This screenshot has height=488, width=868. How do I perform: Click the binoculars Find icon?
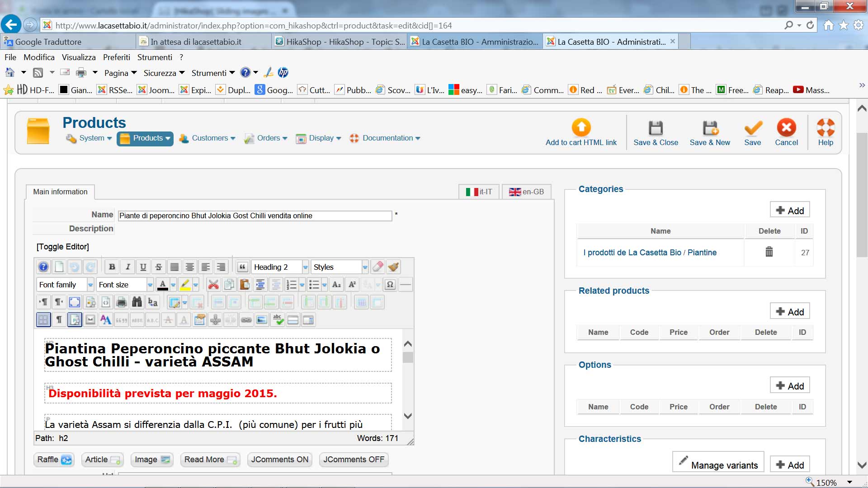[x=137, y=302]
